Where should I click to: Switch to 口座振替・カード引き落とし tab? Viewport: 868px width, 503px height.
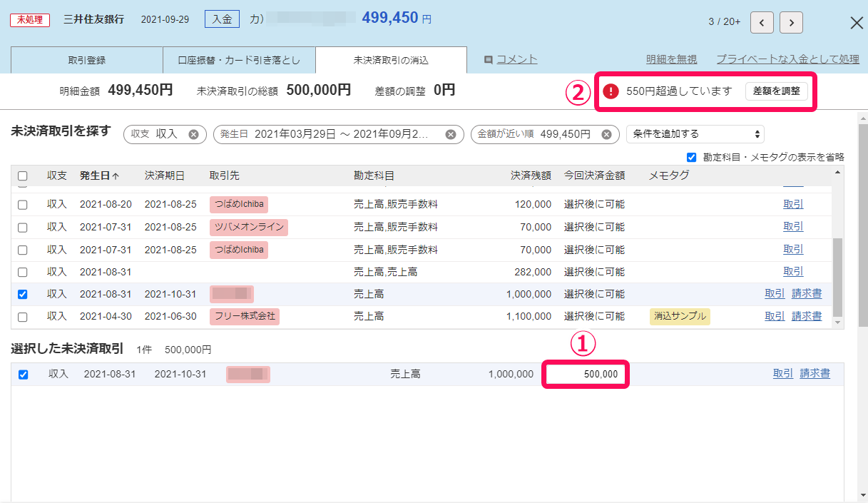point(239,60)
